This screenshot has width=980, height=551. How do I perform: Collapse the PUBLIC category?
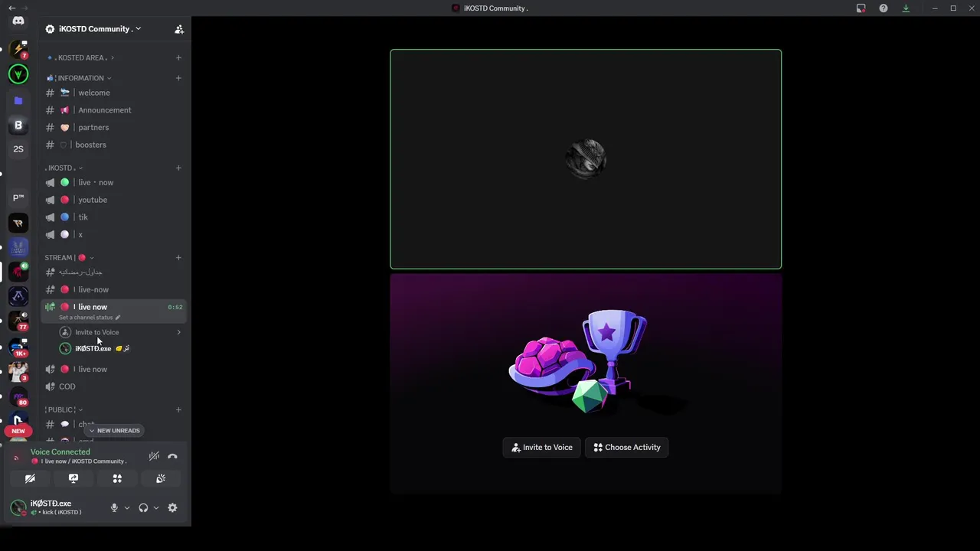coord(64,409)
